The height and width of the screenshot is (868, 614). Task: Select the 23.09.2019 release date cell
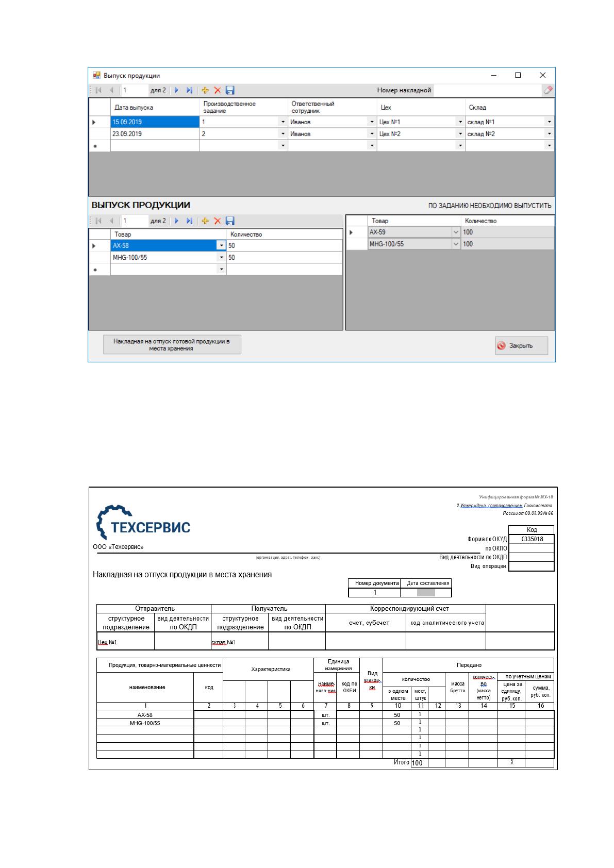pos(155,134)
